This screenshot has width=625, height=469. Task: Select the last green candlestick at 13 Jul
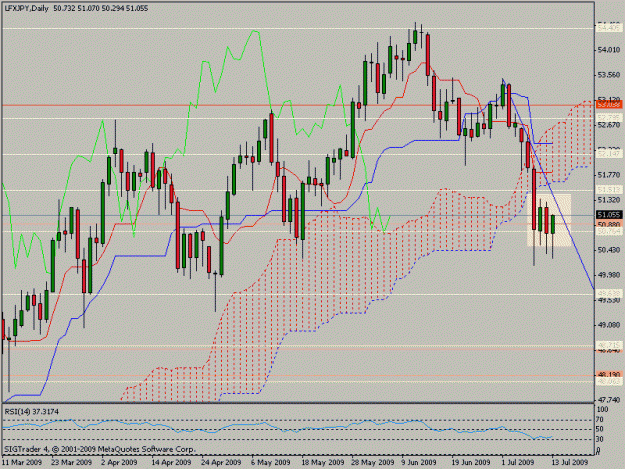tap(553, 224)
